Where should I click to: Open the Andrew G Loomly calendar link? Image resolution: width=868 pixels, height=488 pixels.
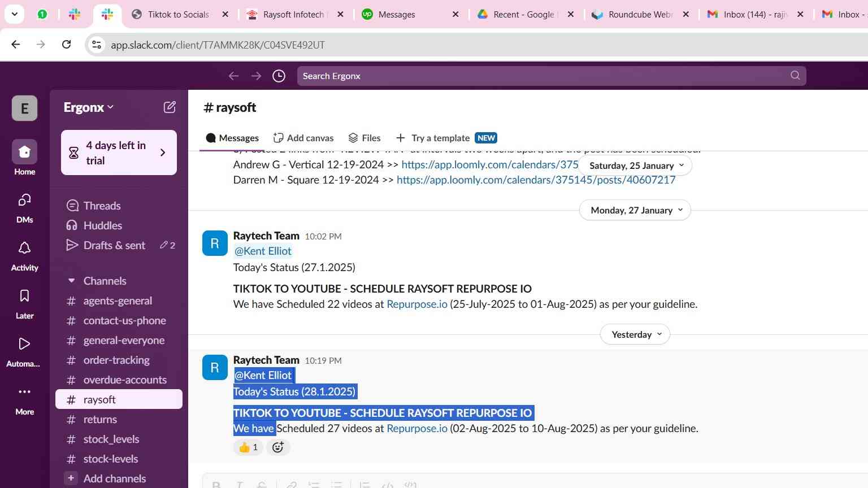click(x=489, y=164)
